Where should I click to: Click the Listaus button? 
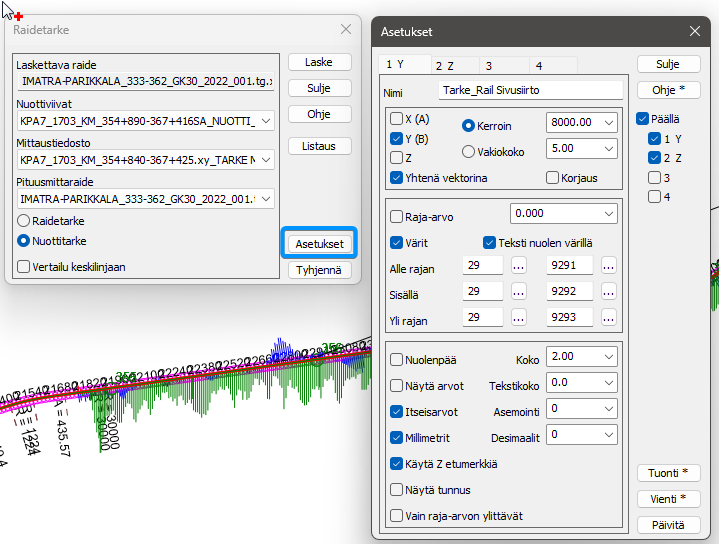click(x=318, y=146)
